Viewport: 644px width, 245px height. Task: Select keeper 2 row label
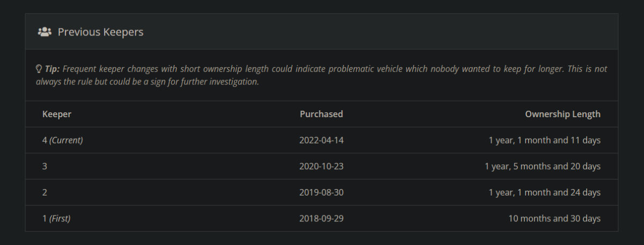point(45,192)
